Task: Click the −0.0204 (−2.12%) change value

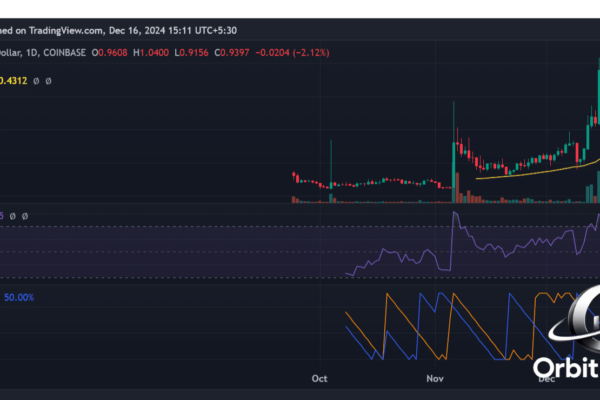Action: pos(292,53)
